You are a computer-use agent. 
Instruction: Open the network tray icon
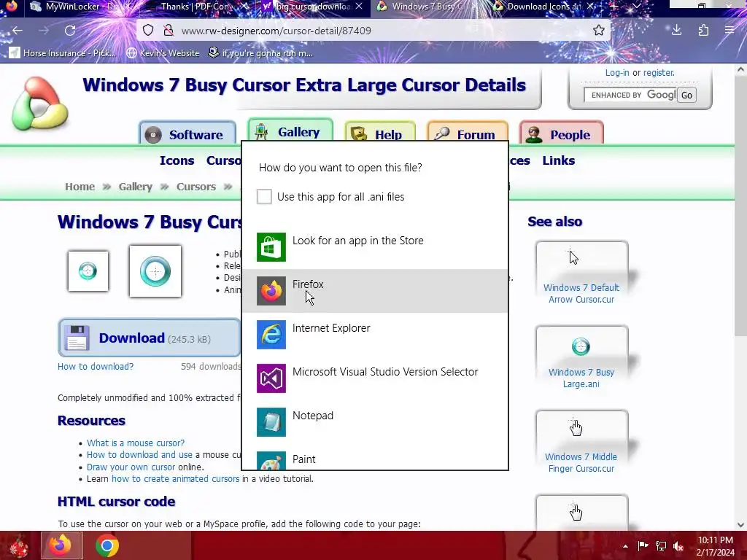pos(661,545)
